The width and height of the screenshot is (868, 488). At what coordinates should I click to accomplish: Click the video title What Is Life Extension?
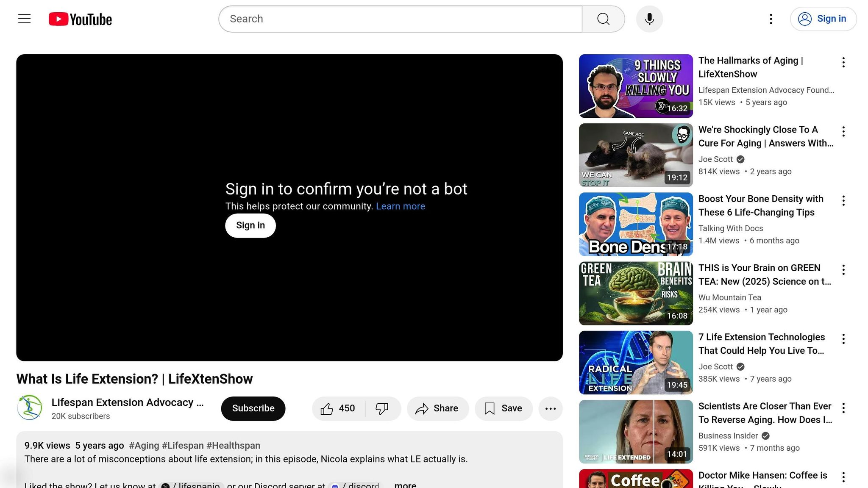click(134, 379)
